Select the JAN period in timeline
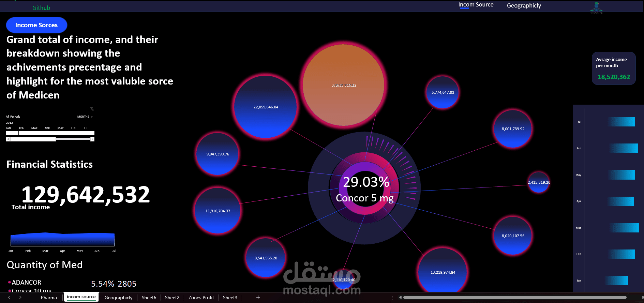Image resolution: width=644 pixels, height=303 pixels. (12, 133)
